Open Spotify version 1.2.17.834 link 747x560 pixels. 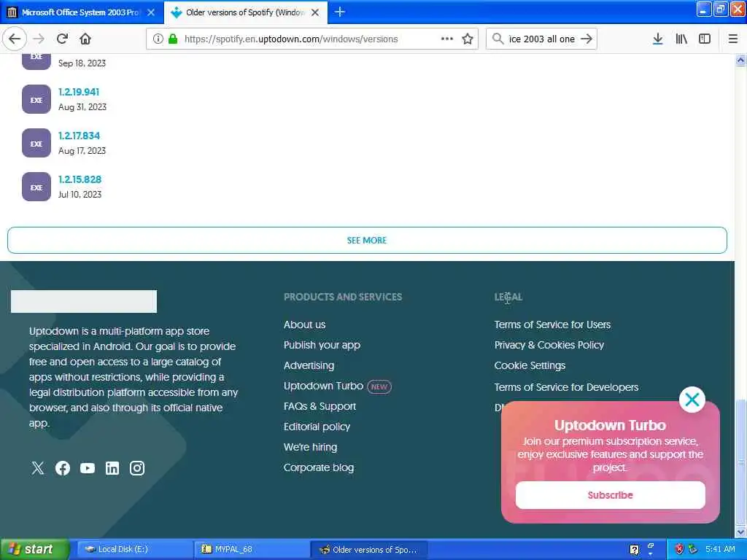(79, 136)
